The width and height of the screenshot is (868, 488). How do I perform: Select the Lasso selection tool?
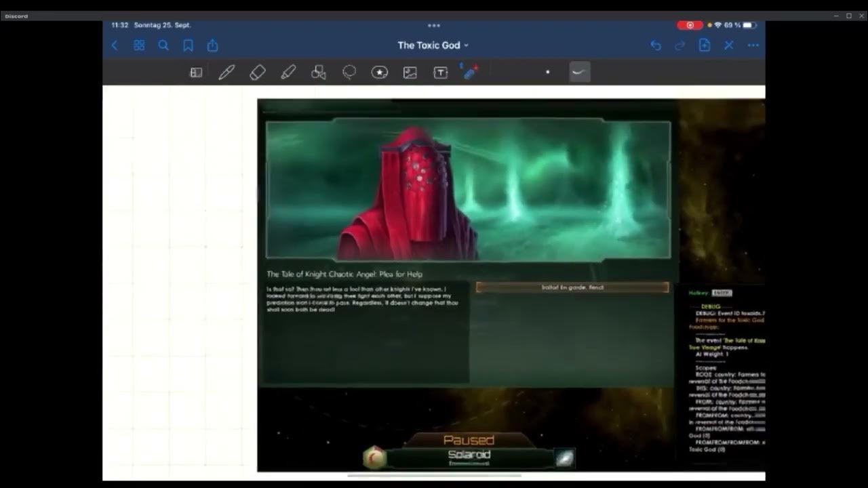tap(349, 73)
